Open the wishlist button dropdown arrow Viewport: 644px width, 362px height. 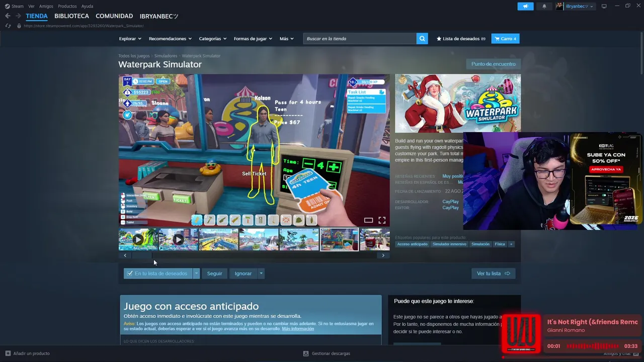(196, 274)
